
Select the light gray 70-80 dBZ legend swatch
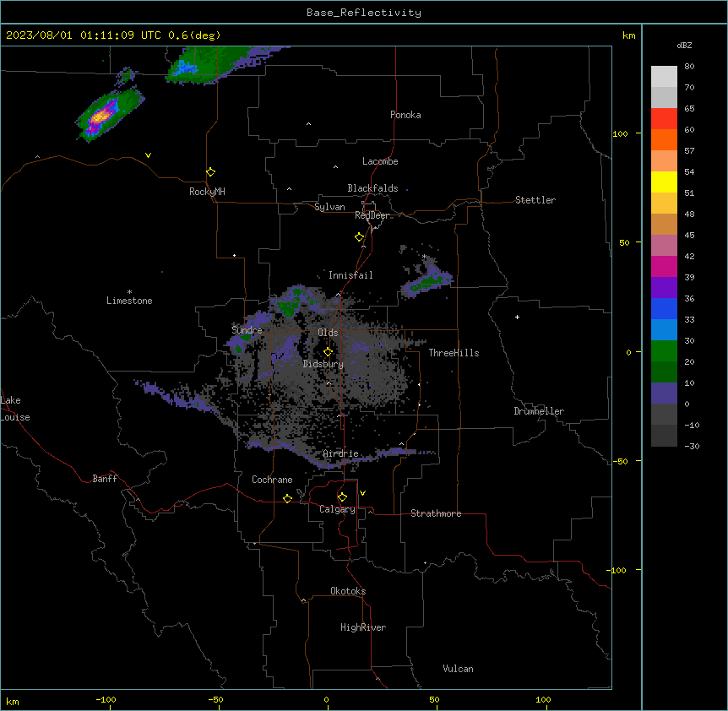(x=664, y=76)
